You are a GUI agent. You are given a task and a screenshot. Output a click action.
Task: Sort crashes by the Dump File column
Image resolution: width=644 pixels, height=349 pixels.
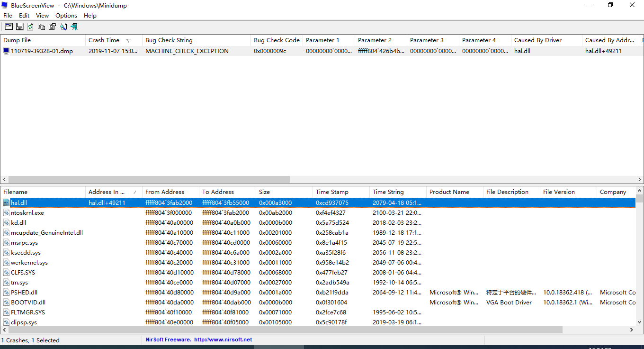(43, 40)
